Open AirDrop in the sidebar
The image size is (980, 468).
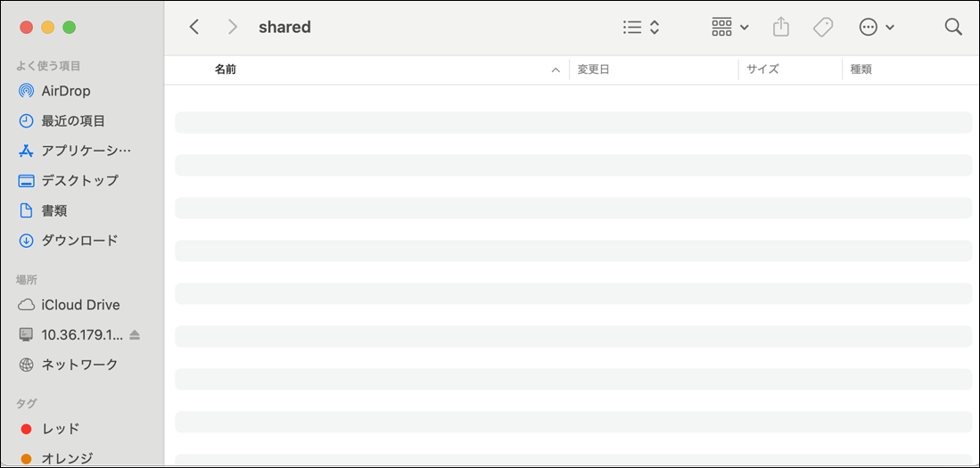coord(65,91)
